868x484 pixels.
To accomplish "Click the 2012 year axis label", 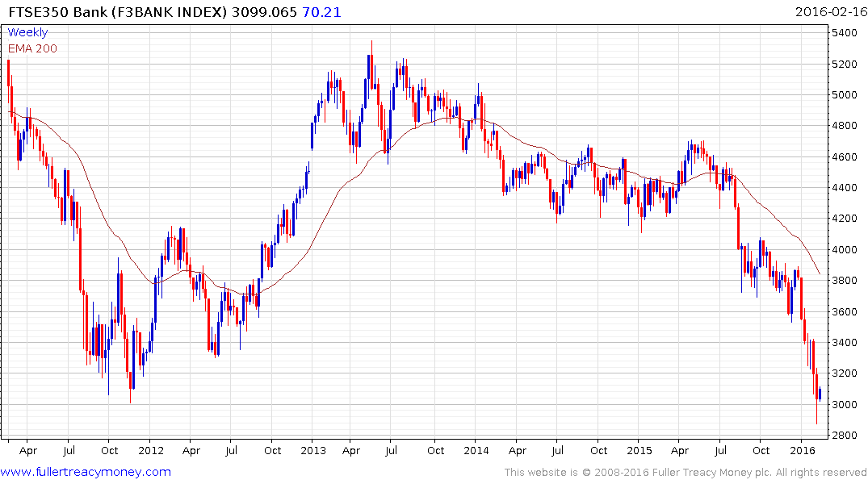I will [150, 450].
